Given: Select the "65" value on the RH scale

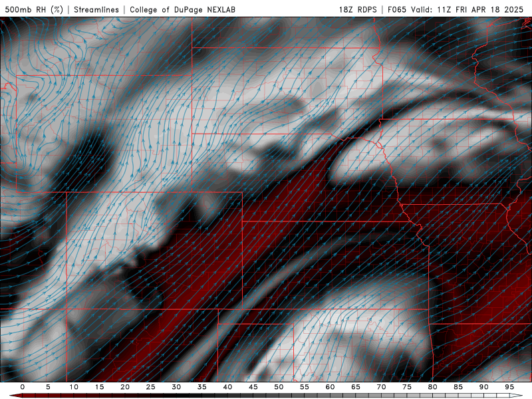Looking at the screenshot, I should tap(356, 387).
